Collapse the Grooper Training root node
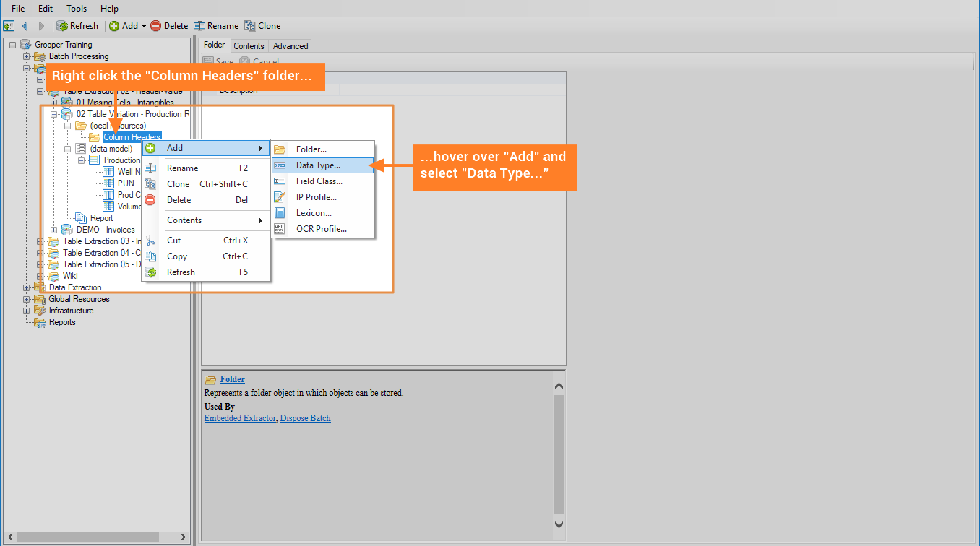This screenshot has height=546, width=980. [13, 45]
